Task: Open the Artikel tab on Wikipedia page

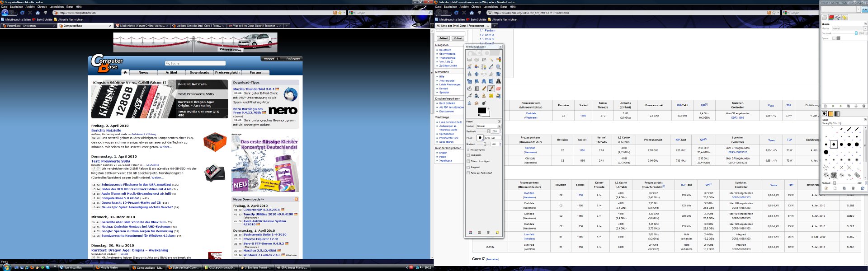Action: [x=443, y=38]
